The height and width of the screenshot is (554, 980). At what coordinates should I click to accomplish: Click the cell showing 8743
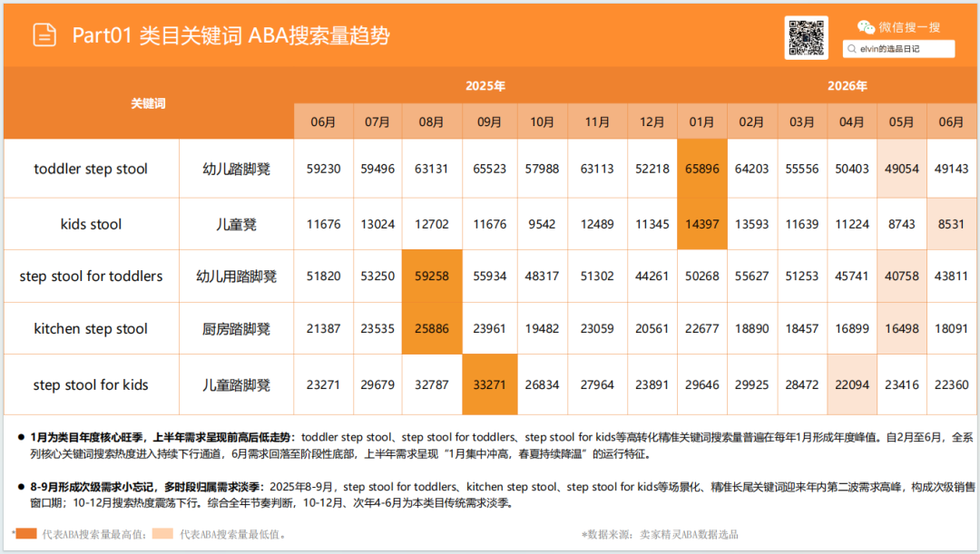click(x=901, y=224)
